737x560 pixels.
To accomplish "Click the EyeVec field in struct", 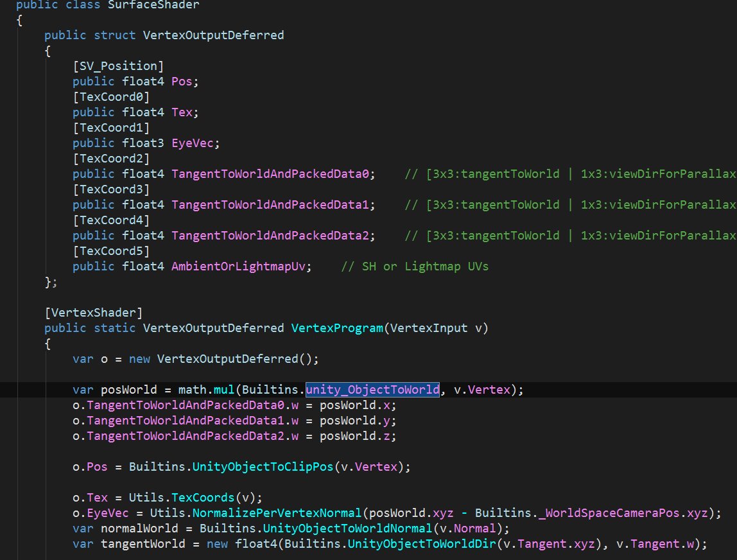I will coord(192,143).
